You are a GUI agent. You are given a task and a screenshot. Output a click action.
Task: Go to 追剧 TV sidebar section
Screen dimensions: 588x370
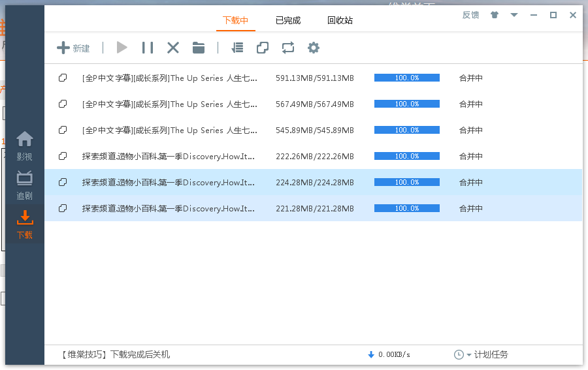25,185
